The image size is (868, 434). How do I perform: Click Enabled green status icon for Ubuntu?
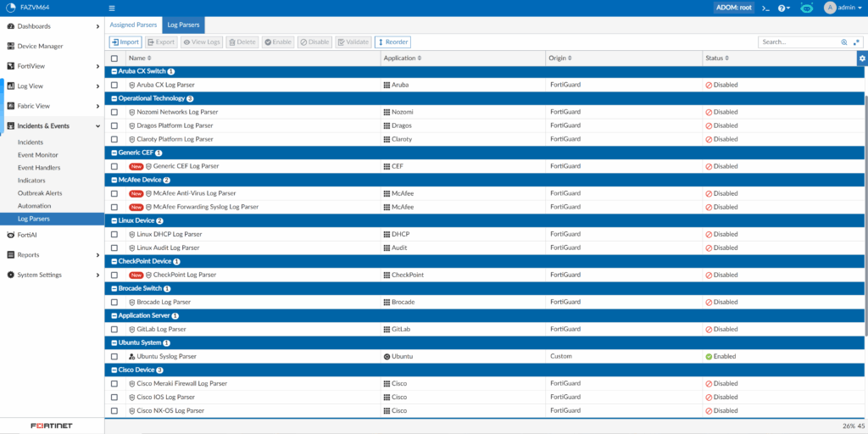709,357
